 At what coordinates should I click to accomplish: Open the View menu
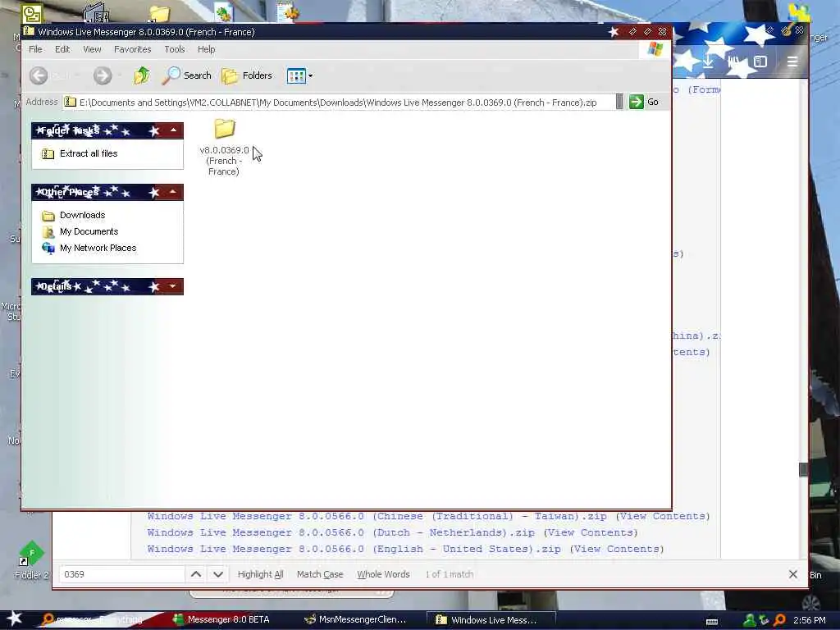92,49
